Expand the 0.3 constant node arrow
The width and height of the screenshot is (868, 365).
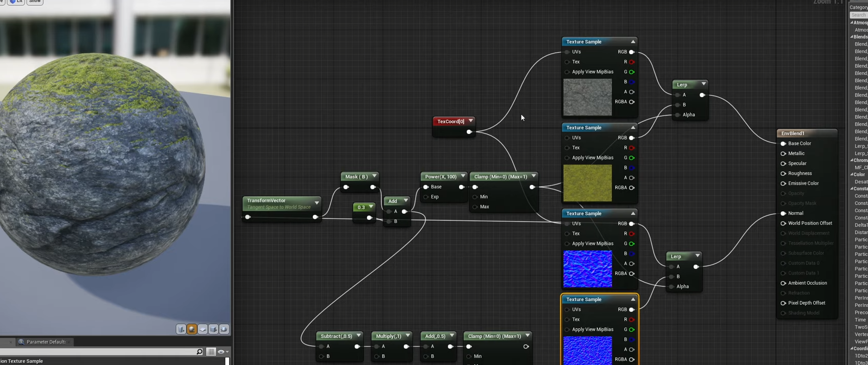[x=371, y=207]
